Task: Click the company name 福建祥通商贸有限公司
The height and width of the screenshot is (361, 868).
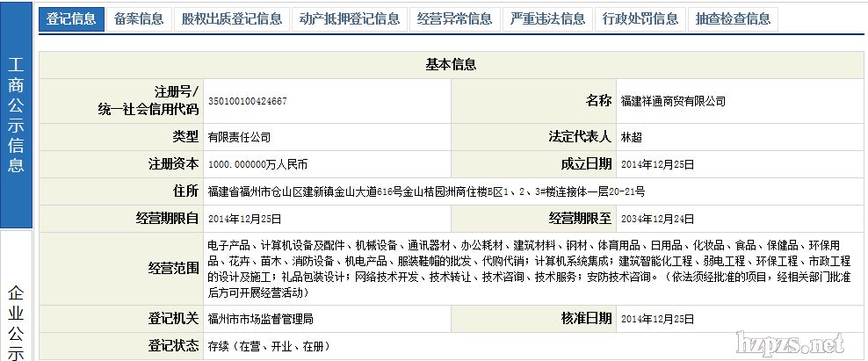Action: 673,102
